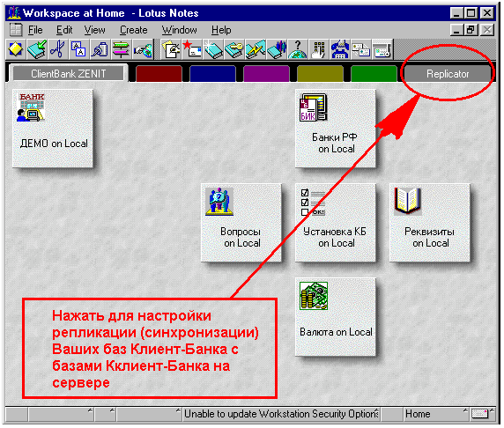Open the Edit menu
The height and width of the screenshot is (428, 504).
click(x=64, y=30)
